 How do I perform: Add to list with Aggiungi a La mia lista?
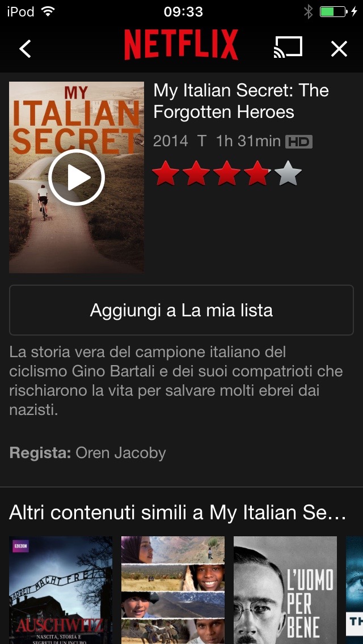[x=181, y=310]
